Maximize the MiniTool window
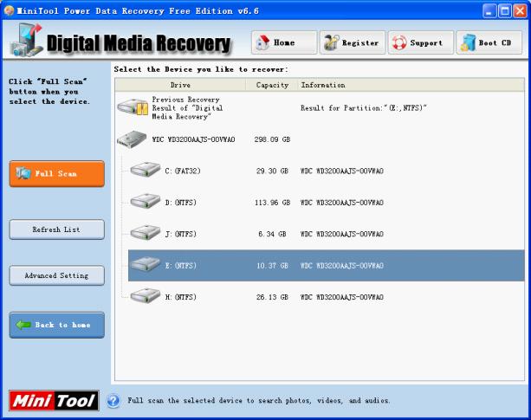Screen dimensions: 531x420 [505, 11]
